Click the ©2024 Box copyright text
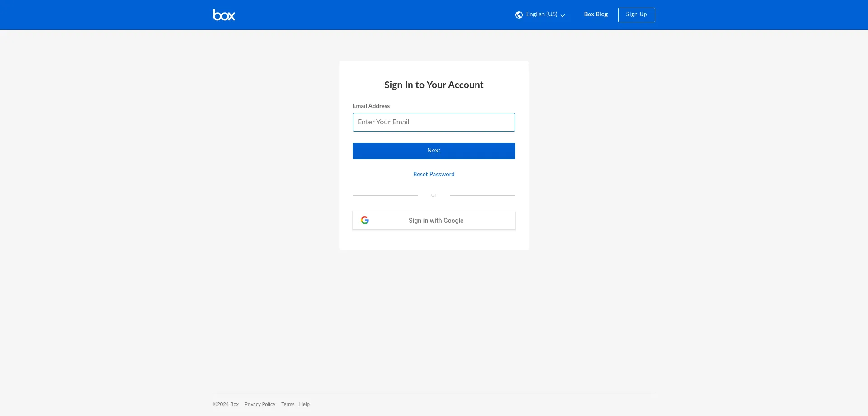The width and height of the screenshot is (868, 416). click(x=226, y=404)
